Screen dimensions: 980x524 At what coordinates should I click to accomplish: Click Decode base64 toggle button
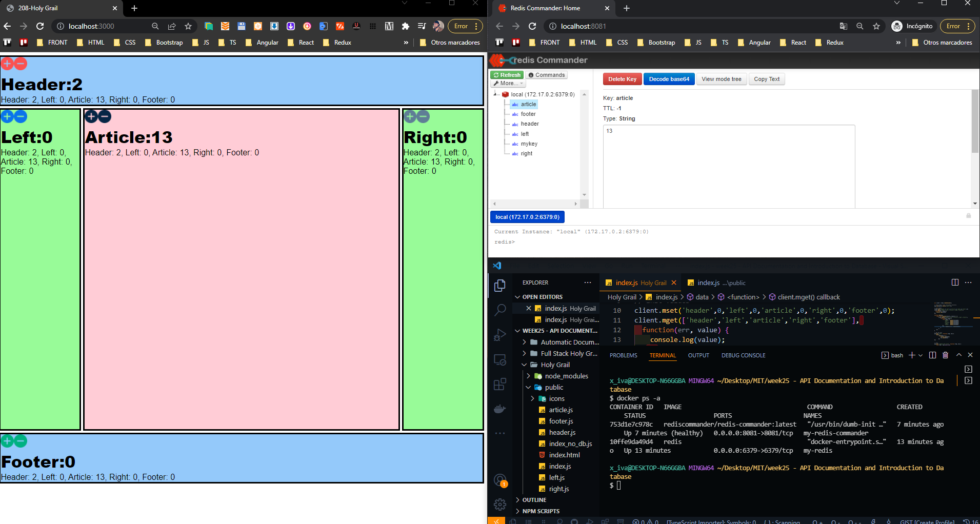click(x=669, y=78)
